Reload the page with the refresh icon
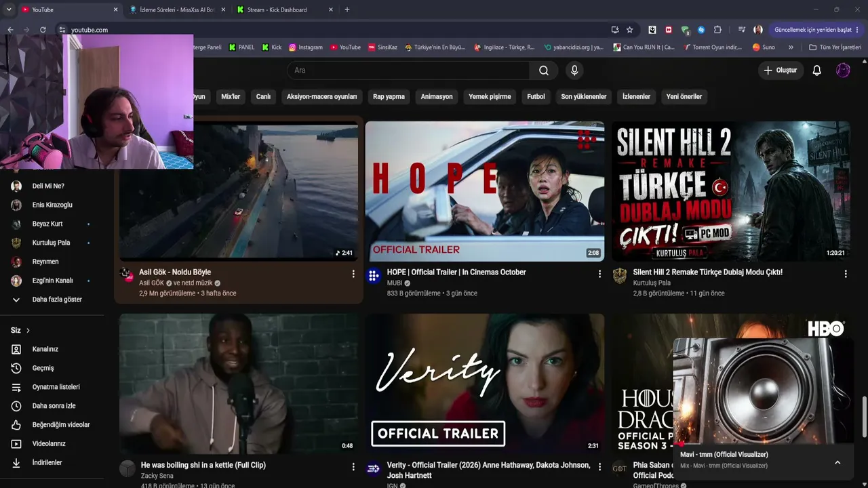This screenshot has width=868, height=488. point(43,30)
